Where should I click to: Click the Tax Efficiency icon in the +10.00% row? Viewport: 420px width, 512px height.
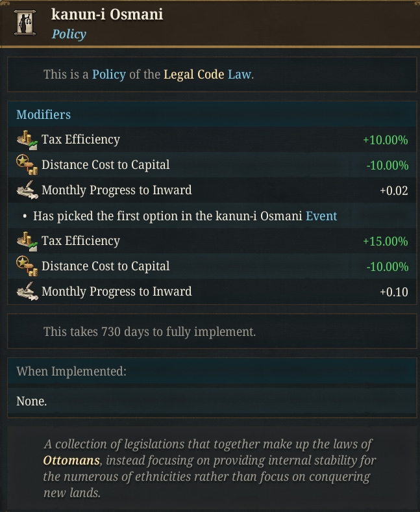point(27,140)
